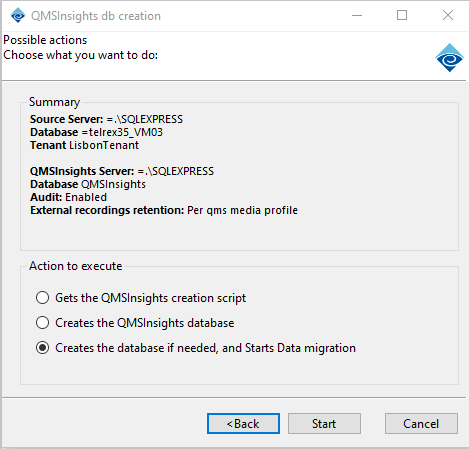
Task: Click 'External recordings retention: Per qms media profile'
Action: click(164, 210)
